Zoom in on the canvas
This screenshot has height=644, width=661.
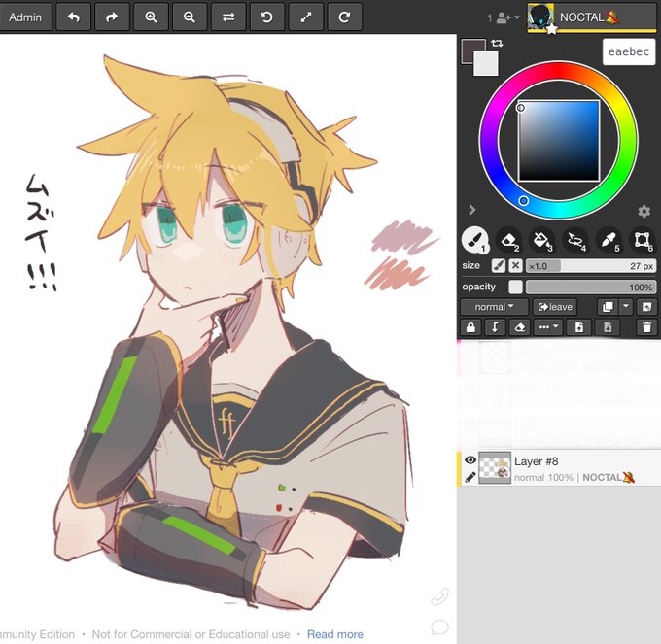click(x=151, y=17)
